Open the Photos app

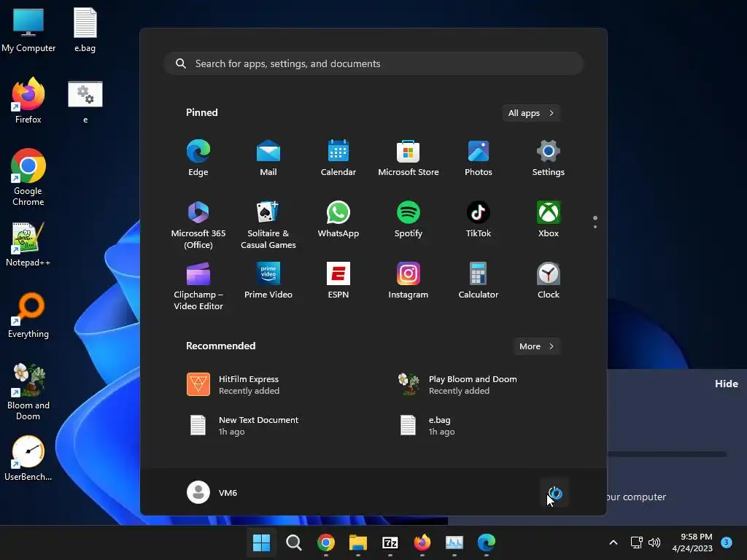pyautogui.click(x=479, y=158)
